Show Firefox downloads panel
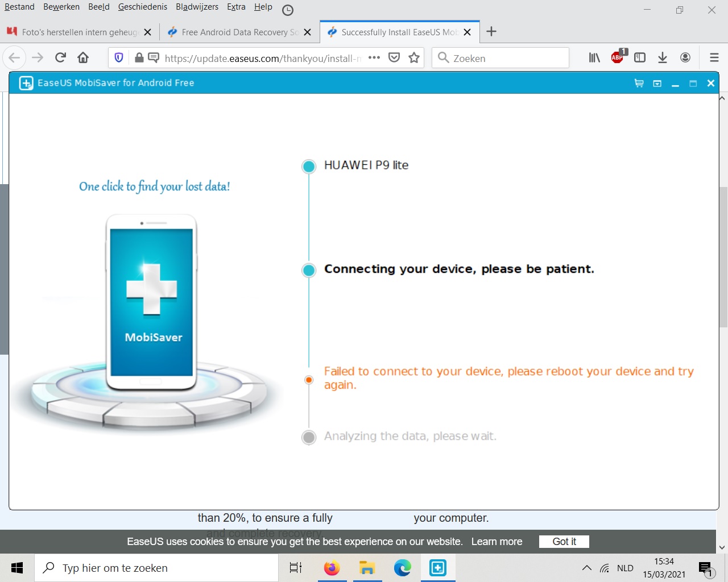Viewport: 728px width, 582px height. point(663,57)
